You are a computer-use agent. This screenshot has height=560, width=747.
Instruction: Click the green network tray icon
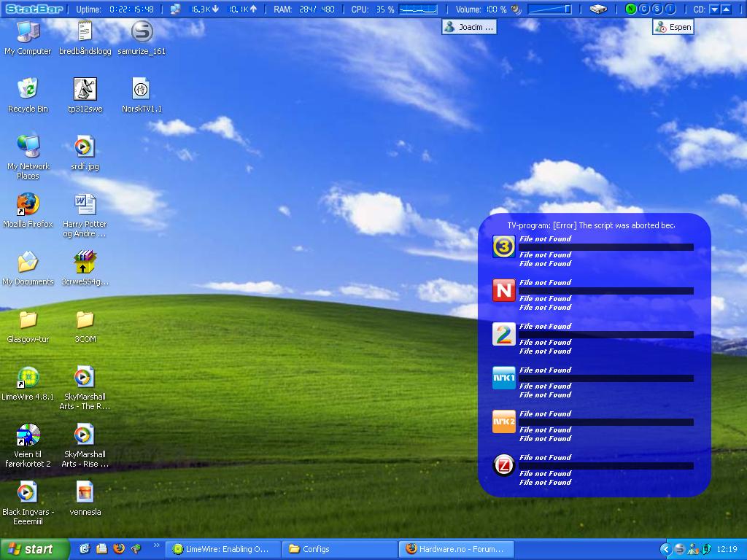(706, 549)
